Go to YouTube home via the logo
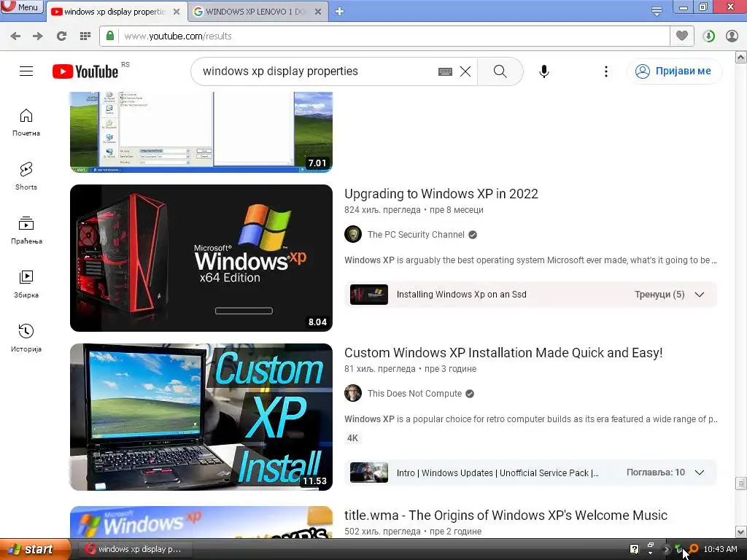747x560 pixels. pyautogui.click(x=85, y=71)
